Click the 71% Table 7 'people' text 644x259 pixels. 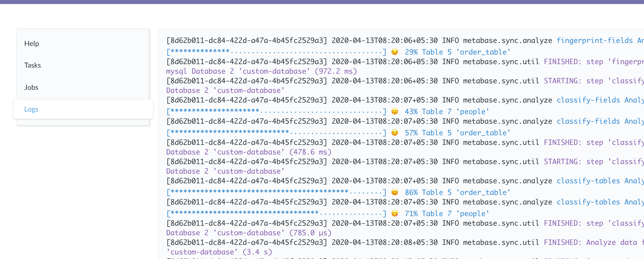click(x=447, y=214)
